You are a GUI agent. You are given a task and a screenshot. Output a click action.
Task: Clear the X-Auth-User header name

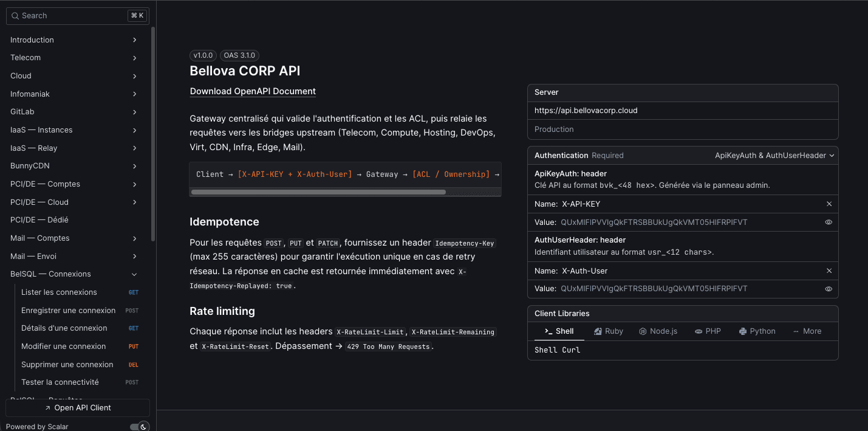829,271
